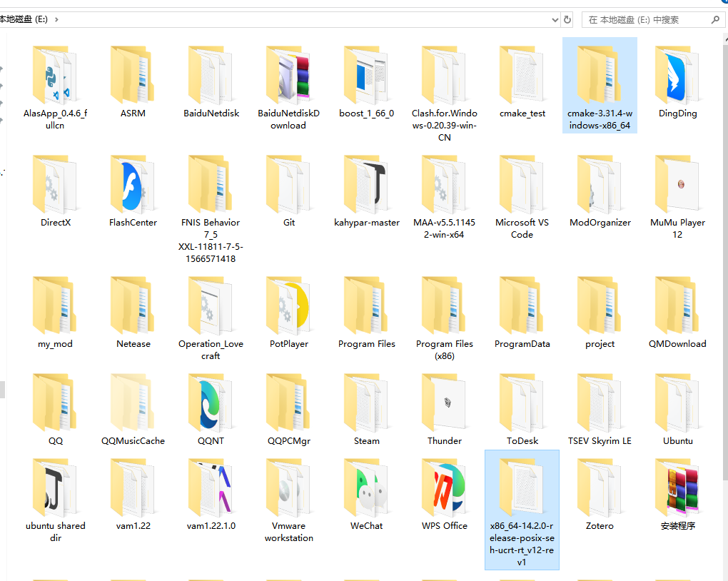
Task: Click the Git folder icon
Action: [288, 184]
